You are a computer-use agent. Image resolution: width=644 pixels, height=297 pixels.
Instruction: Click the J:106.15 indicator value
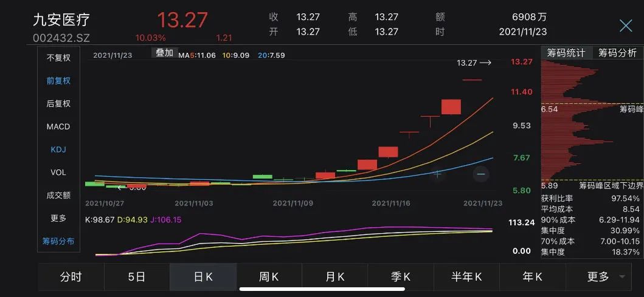click(166, 220)
